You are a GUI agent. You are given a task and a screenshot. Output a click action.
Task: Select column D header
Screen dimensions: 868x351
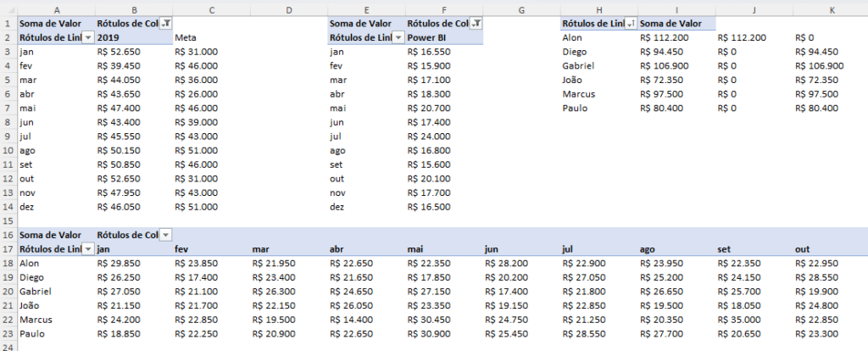tap(289, 10)
